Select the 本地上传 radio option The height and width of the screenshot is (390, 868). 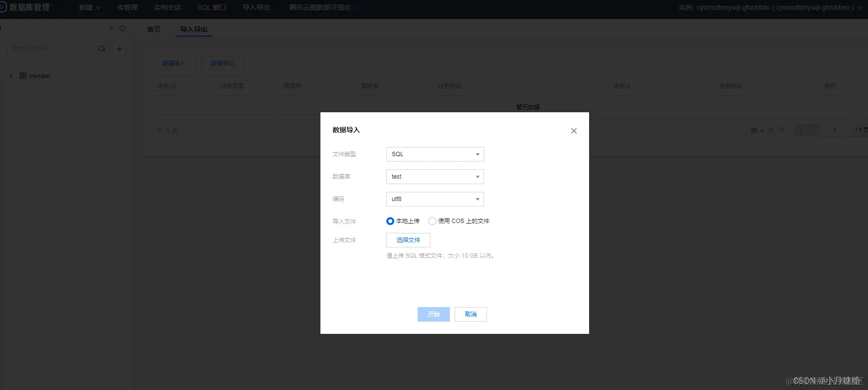point(390,221)
